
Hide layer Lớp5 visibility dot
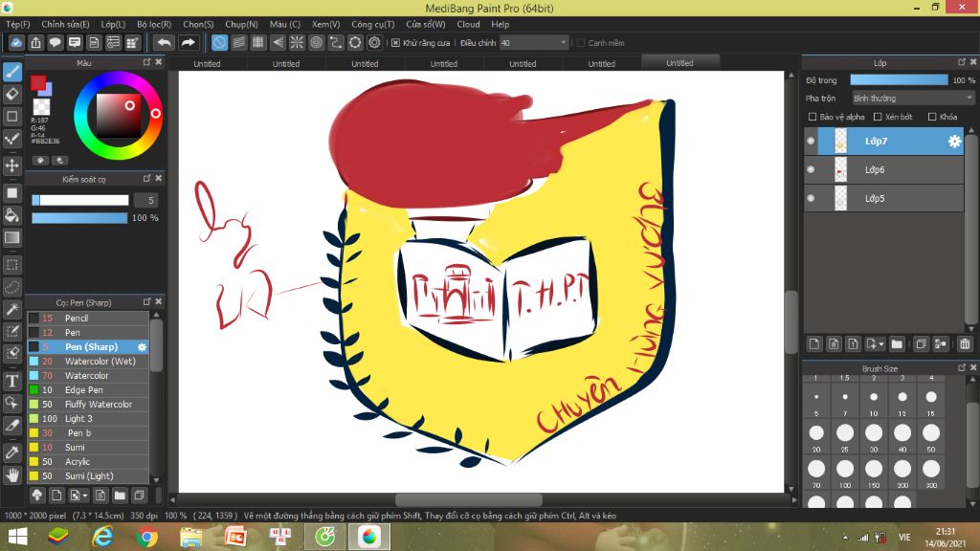(811, 198)
